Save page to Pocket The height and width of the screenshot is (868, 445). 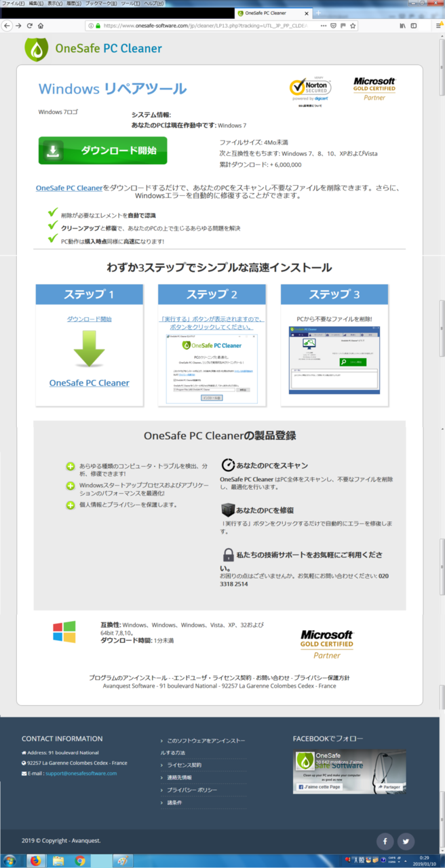(333, 26)
